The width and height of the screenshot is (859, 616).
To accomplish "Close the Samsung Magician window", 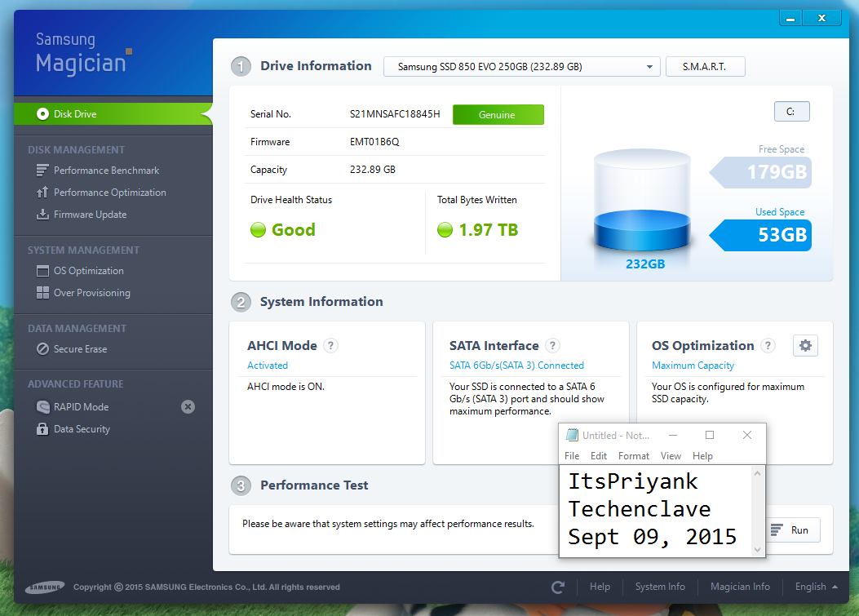I will click(x=821, y=18).
